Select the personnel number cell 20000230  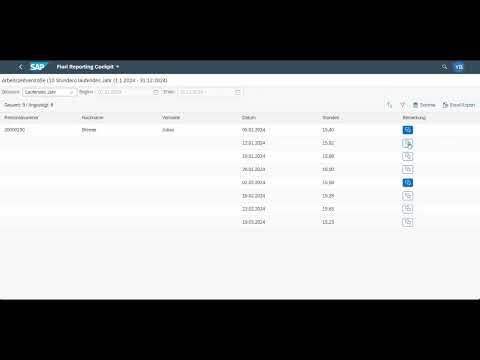15,130
